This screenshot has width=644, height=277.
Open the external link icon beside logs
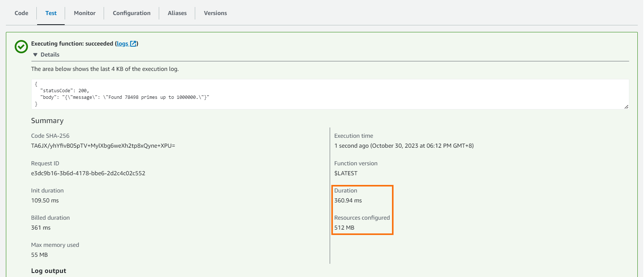[x=133, y=44]
